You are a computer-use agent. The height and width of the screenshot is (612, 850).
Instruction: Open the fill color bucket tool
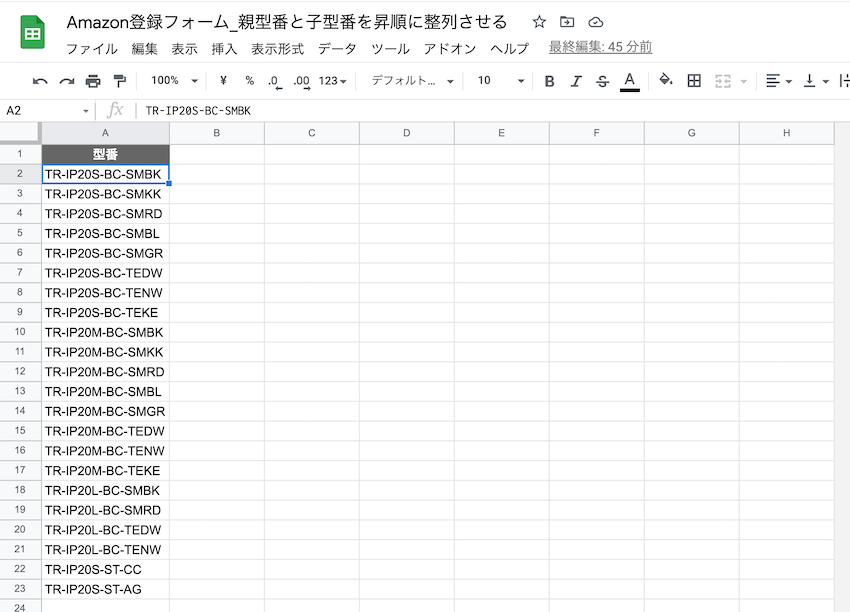click(x=666, y=81)
